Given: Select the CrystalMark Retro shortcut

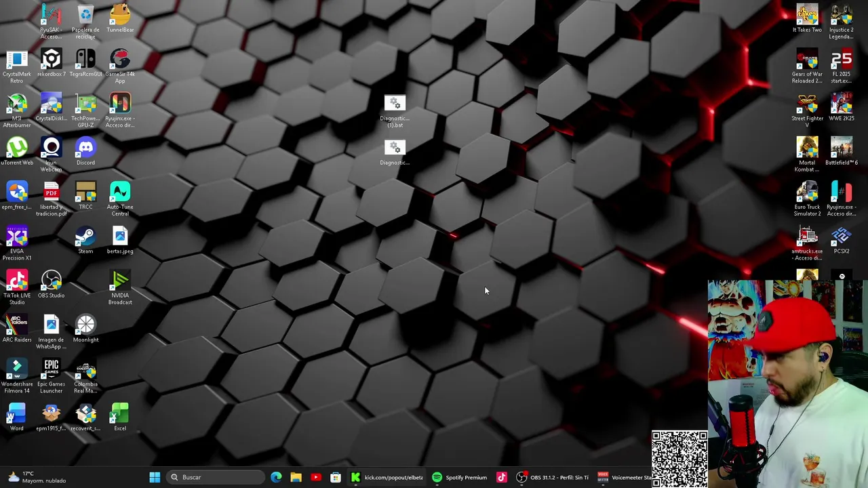Looking at the screenshot, I should click(x=16, y=66).
